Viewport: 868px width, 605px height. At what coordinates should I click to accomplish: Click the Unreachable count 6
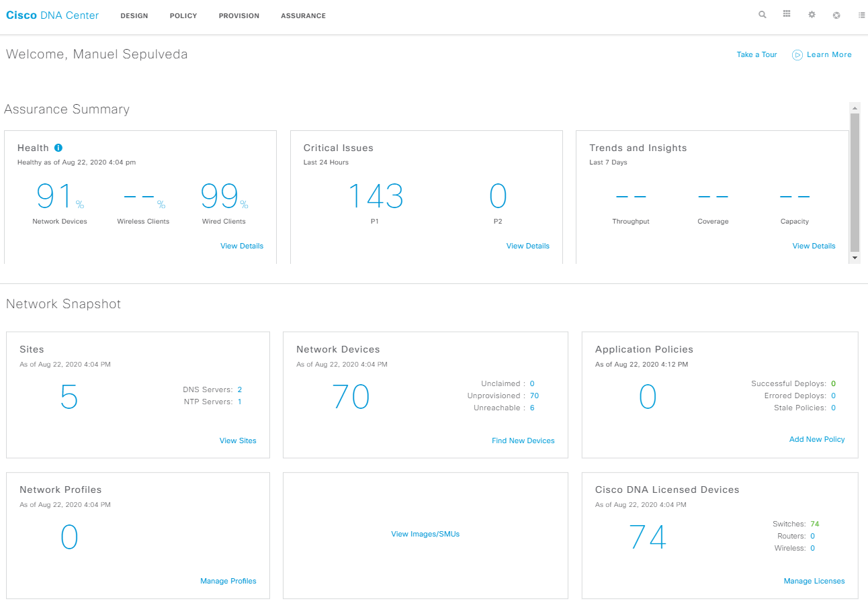click(532, 408)
